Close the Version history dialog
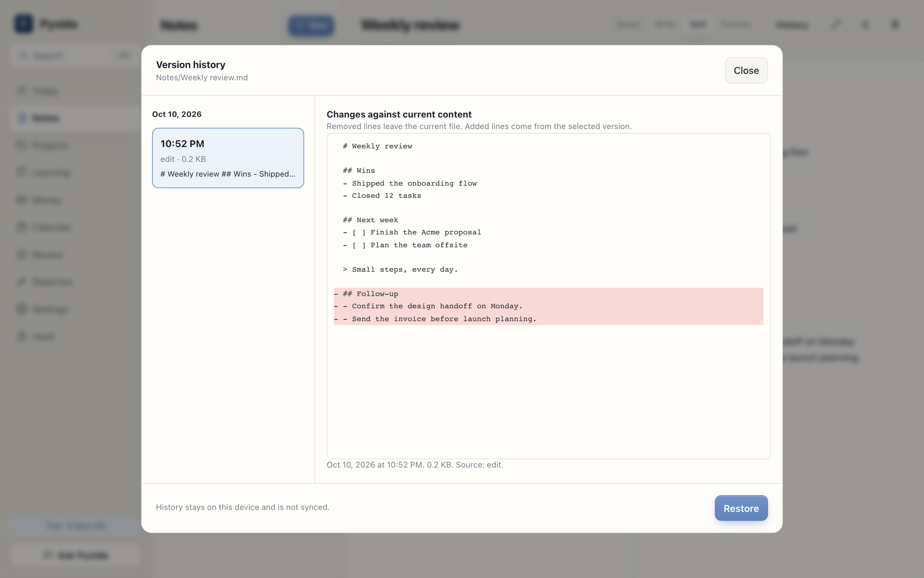This screenshot has width=924, height=578. point(746,70)
